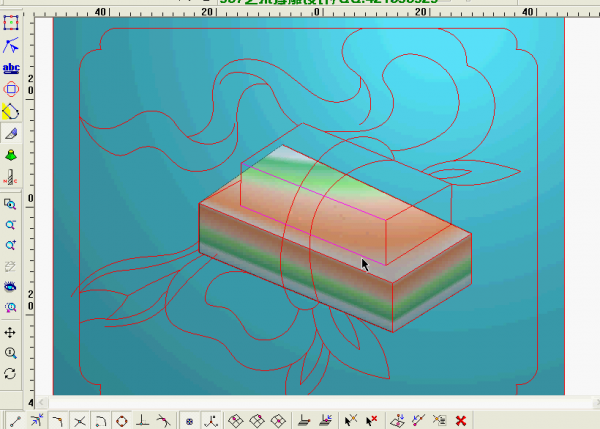The width and height of the screenshot is (600, 429).
Task: Click the coordinate axes icon
Action: (x=211, y=421)
